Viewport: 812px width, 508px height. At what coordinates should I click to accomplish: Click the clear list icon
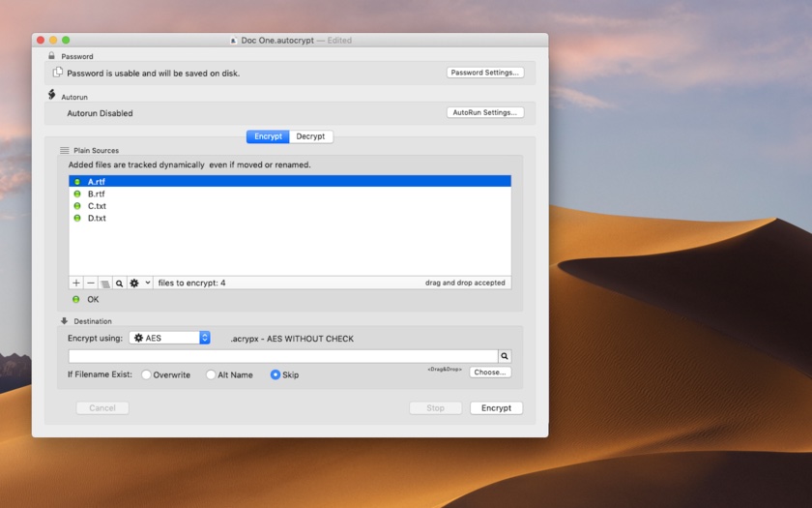[104, 284]
